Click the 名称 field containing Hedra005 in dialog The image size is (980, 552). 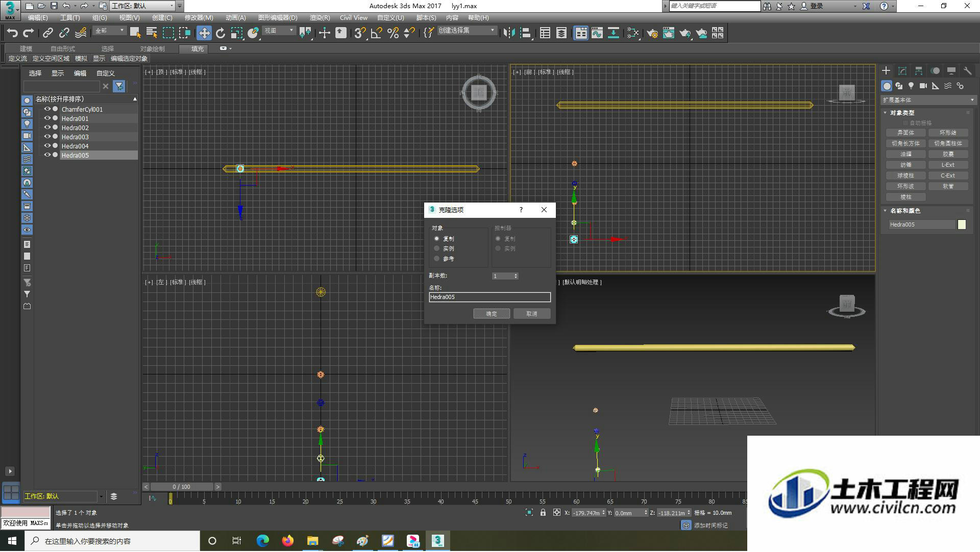click(489, 297)
